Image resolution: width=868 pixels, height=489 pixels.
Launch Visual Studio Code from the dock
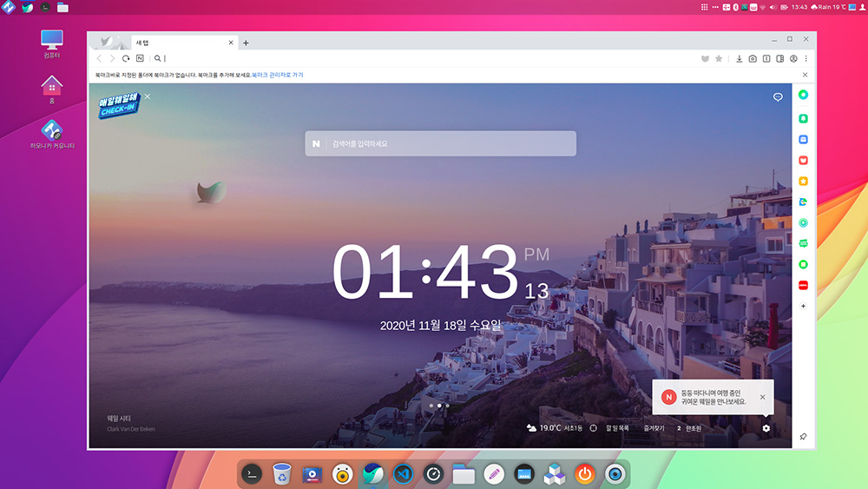403,474
